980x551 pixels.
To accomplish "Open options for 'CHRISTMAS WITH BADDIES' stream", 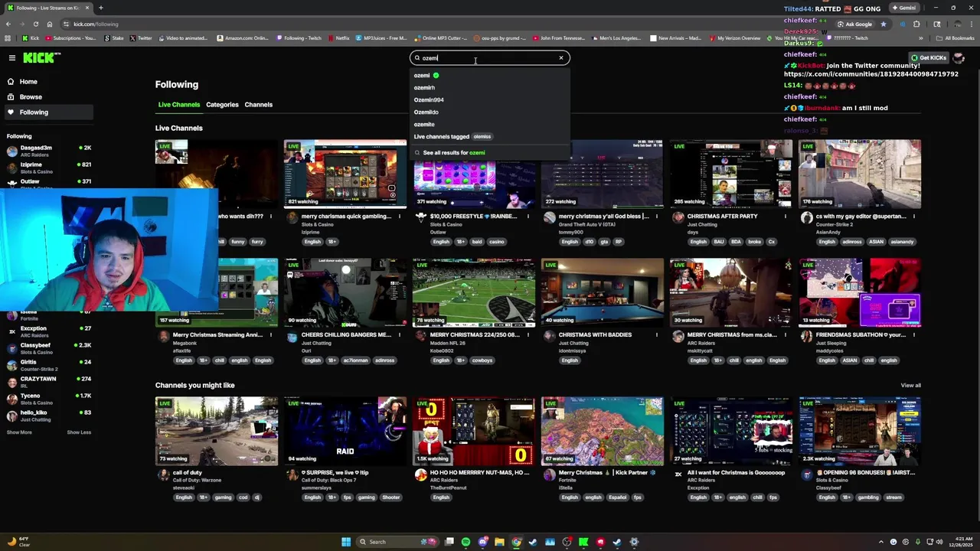I will pyautogui.click(x=656, y=335).
